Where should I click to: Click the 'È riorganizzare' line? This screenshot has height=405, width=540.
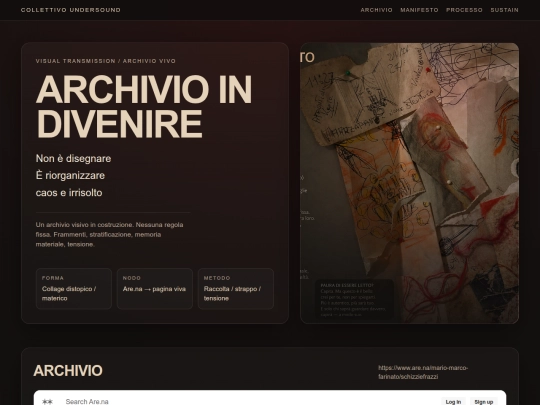coord(70,175)
